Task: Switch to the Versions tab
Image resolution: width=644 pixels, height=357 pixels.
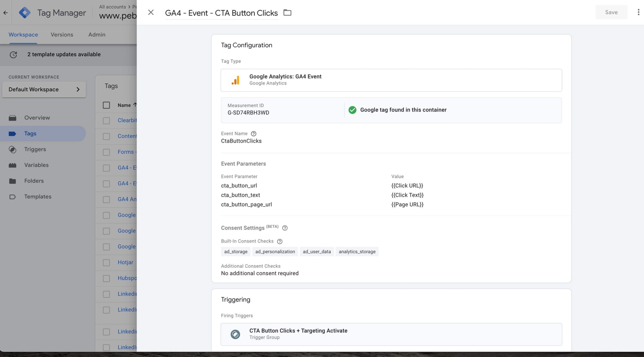Action: 62,35
